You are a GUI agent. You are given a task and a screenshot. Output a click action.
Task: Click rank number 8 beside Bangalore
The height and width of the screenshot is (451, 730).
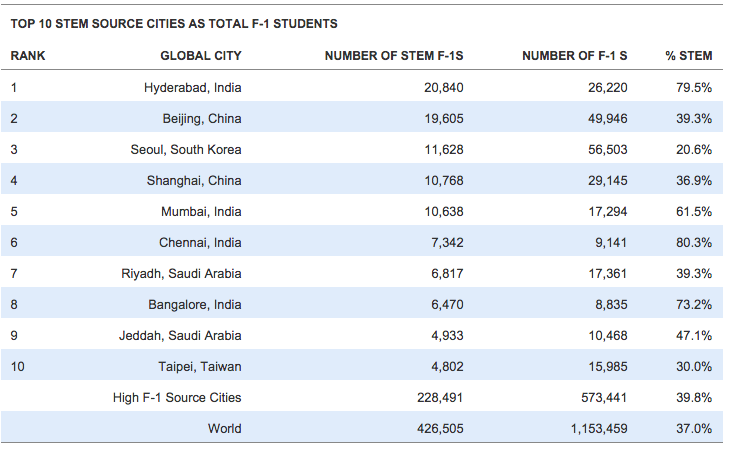[14, 305]
